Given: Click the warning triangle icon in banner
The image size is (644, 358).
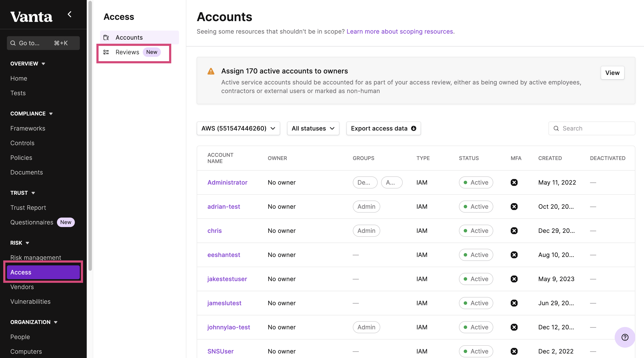Looking at the screenshot, I should coord(211,71).
